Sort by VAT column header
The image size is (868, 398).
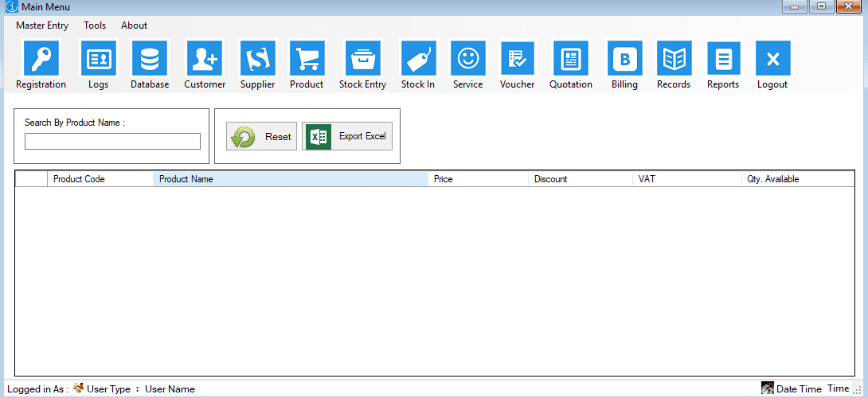click(686, 179)
